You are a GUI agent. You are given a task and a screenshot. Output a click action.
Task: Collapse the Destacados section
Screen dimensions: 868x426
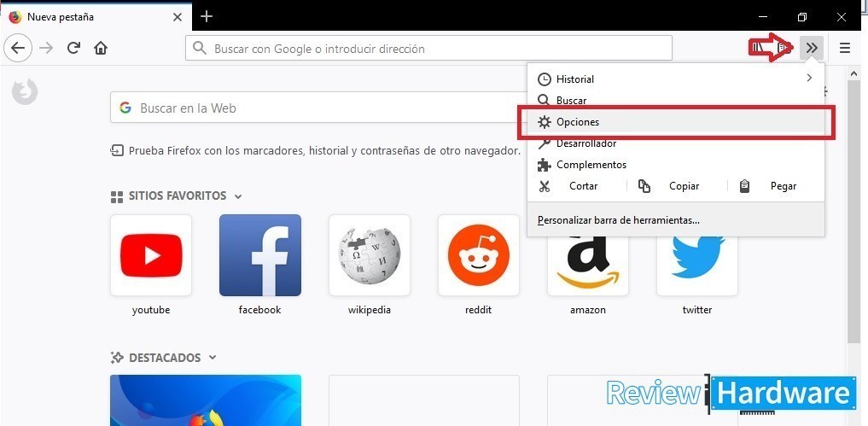tap(213, 358)
